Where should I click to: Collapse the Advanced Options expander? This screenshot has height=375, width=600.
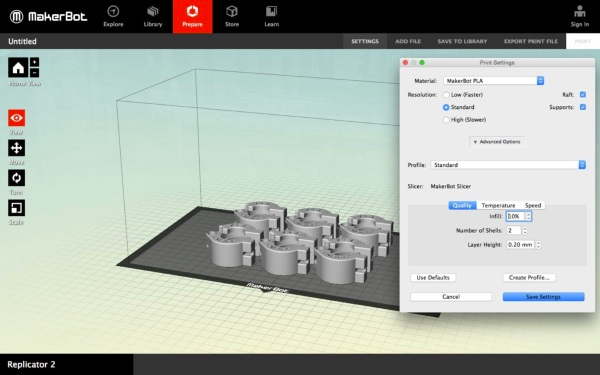[x=497, y=142]
